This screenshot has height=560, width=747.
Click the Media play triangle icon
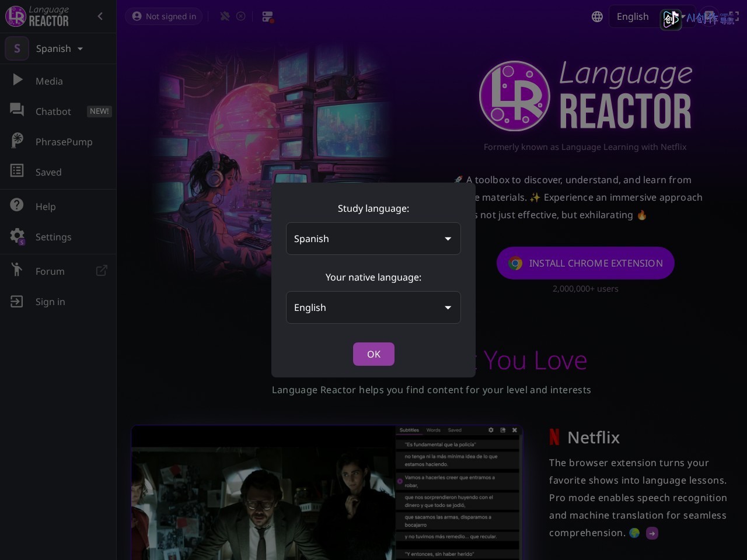click(x=18, y=80)
